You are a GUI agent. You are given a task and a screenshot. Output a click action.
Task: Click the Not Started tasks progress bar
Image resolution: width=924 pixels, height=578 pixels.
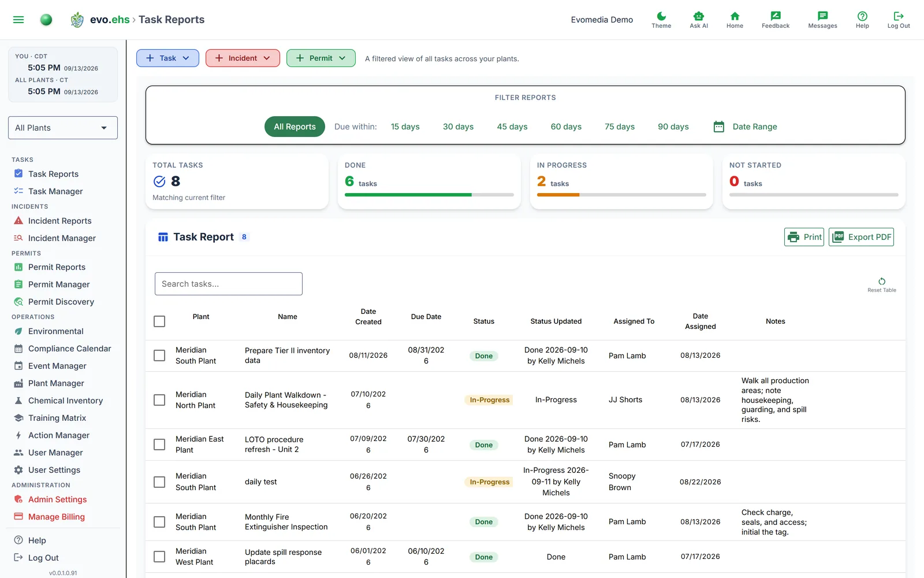[814, 195]
